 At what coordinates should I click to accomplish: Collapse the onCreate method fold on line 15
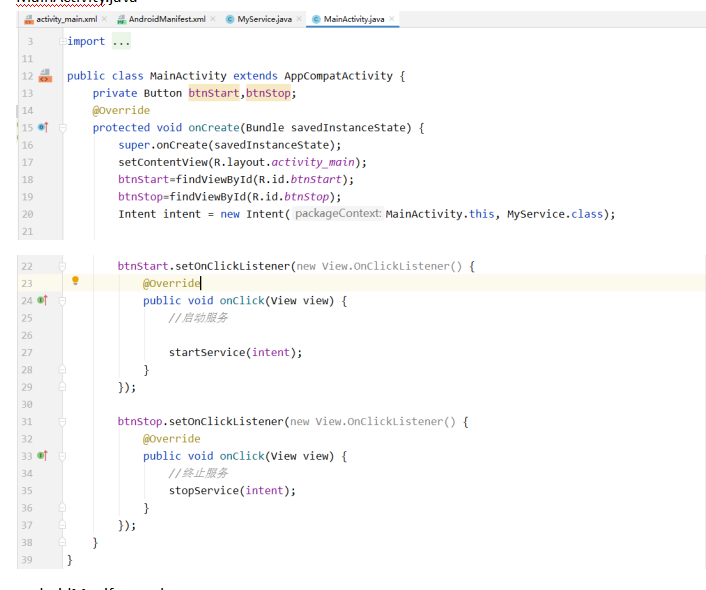63,128
